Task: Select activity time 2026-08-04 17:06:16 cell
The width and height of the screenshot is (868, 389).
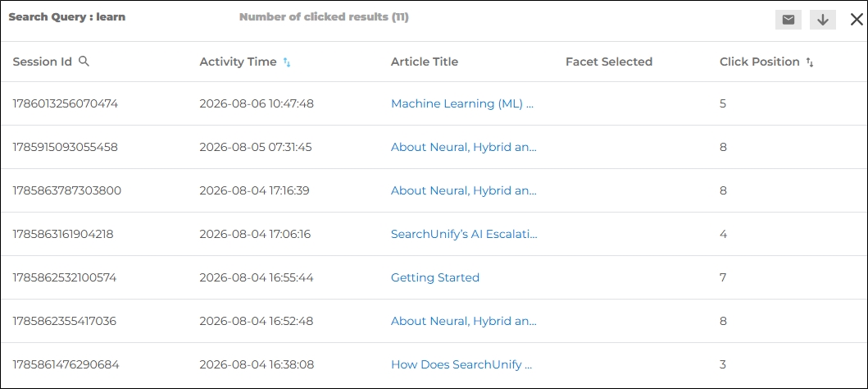Action: pos(255,235)
